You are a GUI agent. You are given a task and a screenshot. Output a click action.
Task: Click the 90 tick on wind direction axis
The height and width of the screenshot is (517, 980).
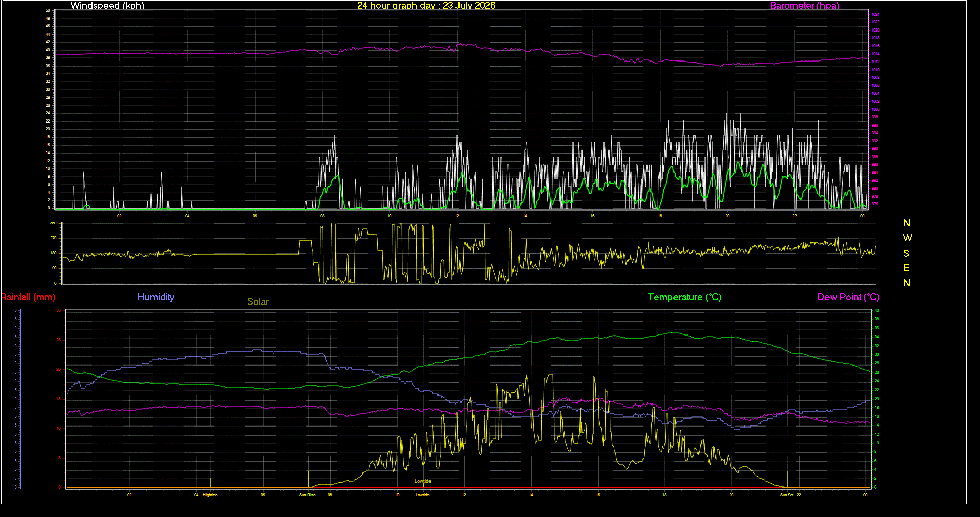[54, 268]
